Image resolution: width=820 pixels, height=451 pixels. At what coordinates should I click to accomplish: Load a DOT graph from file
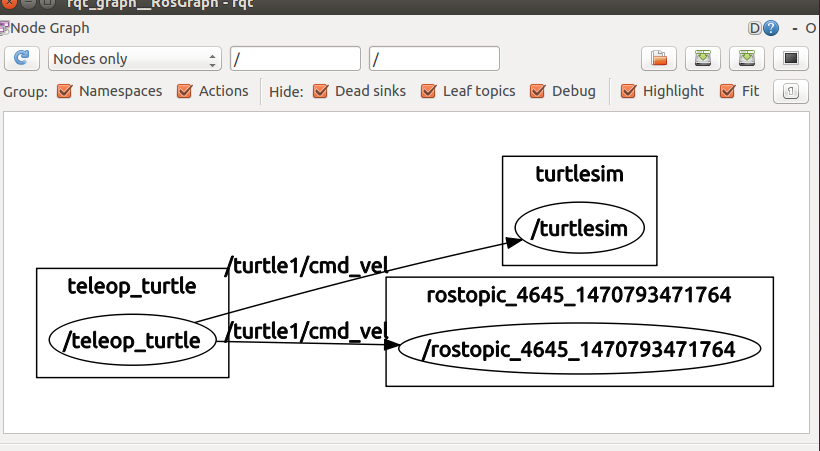click(659, 59)
